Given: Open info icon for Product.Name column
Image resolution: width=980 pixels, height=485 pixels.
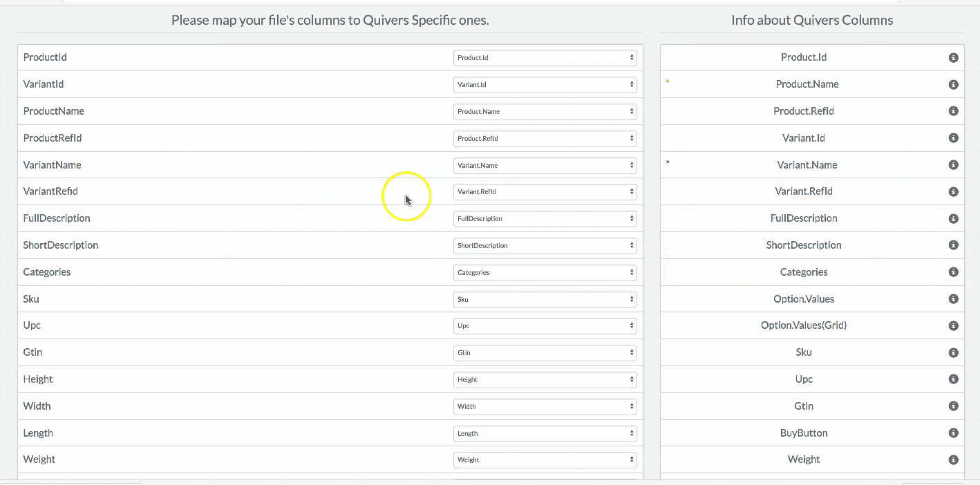Looking at the screenshot, I should click(x=953, y=85).
